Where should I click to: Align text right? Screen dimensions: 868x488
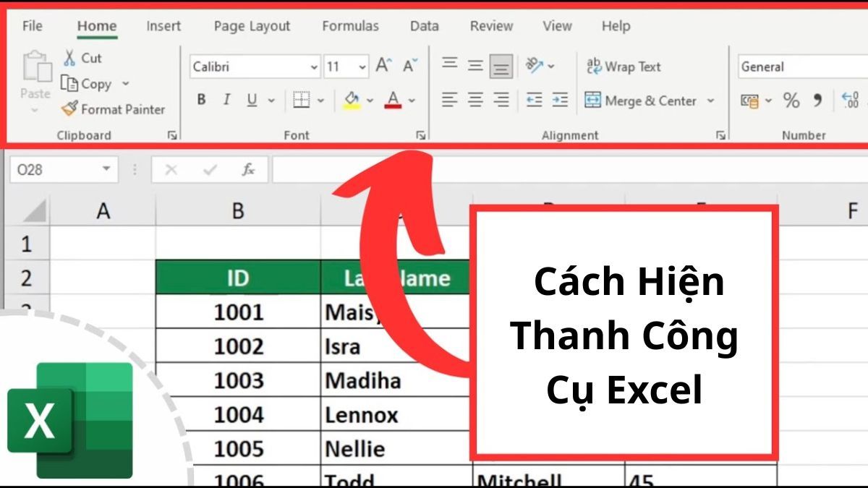(x=501, y=100)
